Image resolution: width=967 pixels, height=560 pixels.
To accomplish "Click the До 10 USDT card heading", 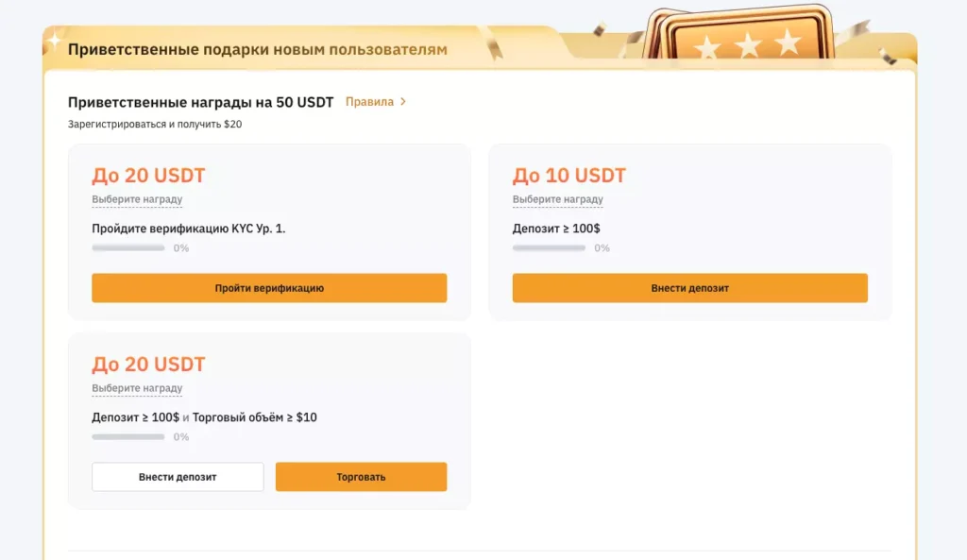I will click(568, 175).
